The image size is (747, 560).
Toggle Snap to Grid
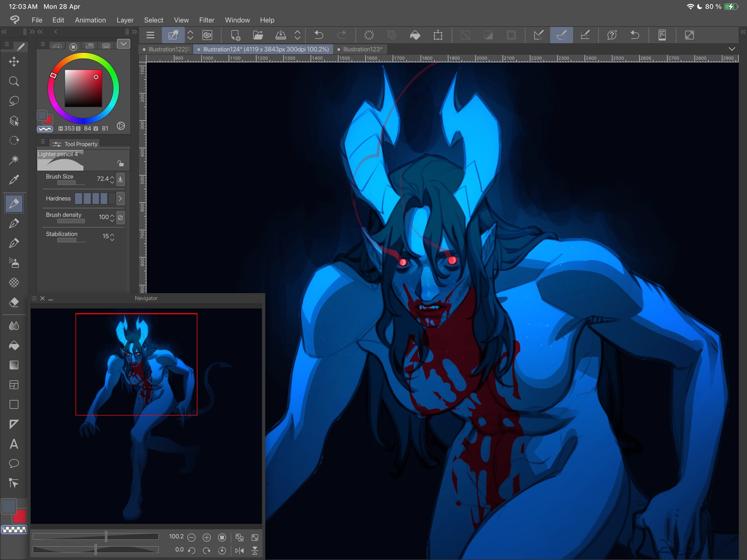(585, 35)
